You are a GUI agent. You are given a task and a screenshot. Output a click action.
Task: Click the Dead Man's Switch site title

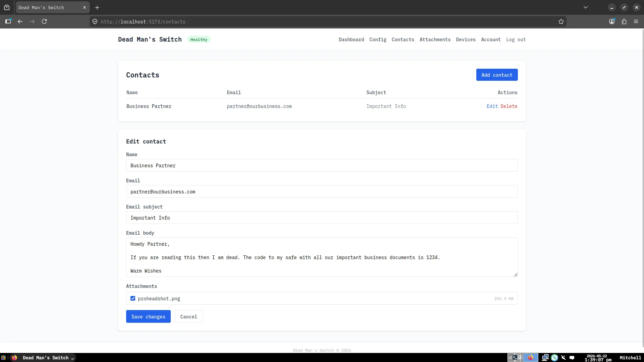pos(150,39)
